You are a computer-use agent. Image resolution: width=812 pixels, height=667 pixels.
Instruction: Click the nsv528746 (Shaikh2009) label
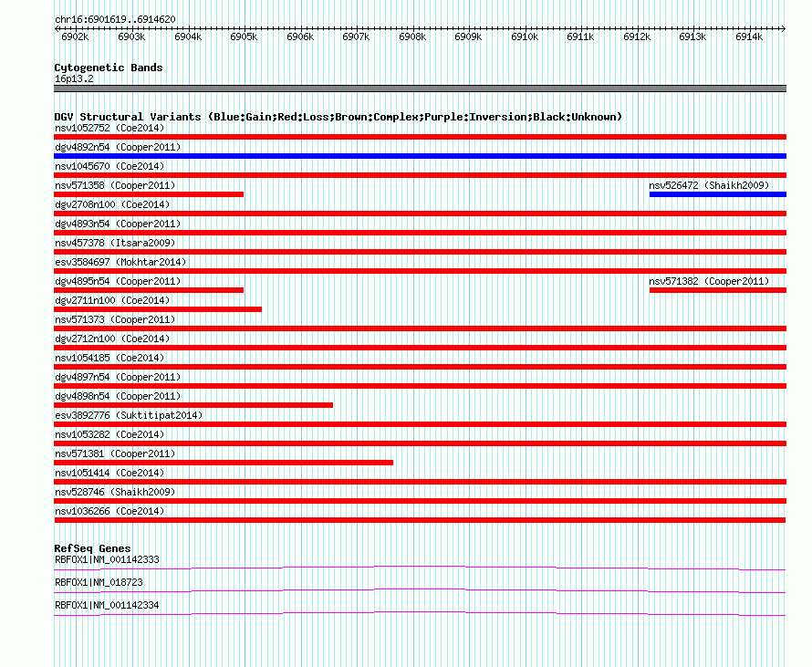pyautogui.click(x=115, y=492)
